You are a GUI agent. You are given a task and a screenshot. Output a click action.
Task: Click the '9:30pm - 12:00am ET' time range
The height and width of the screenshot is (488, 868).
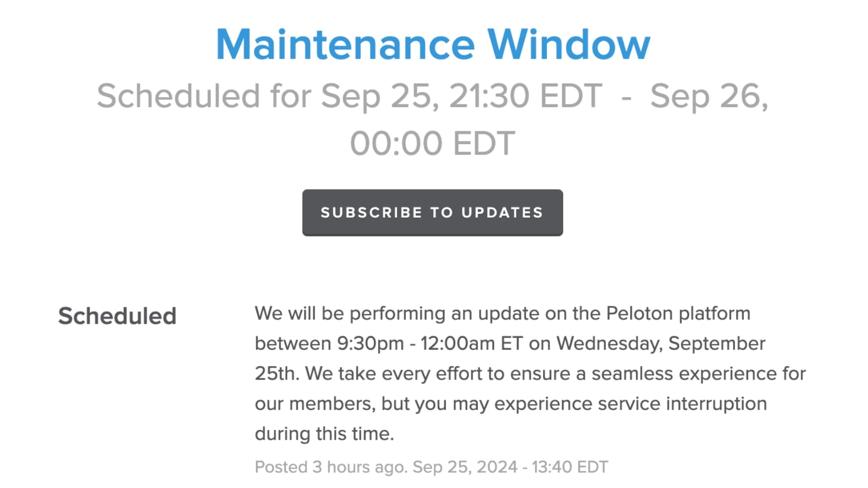(430, 344)
